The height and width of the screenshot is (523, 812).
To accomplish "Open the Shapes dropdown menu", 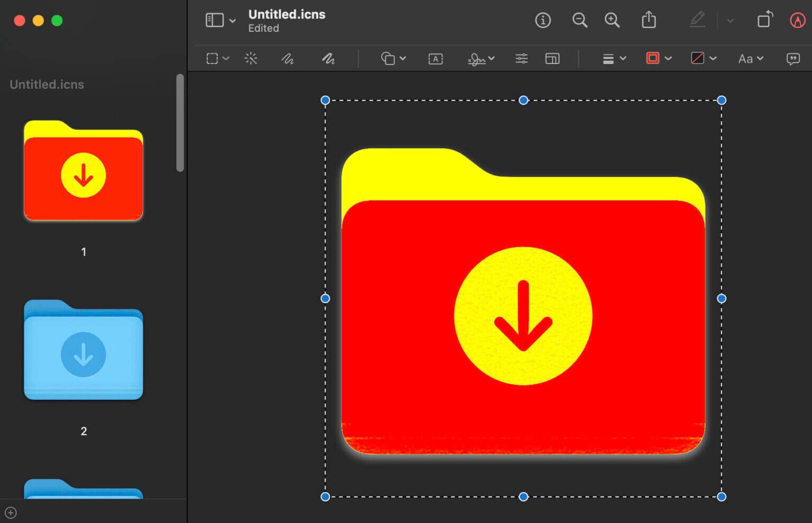I will click(x=393, y=59).
